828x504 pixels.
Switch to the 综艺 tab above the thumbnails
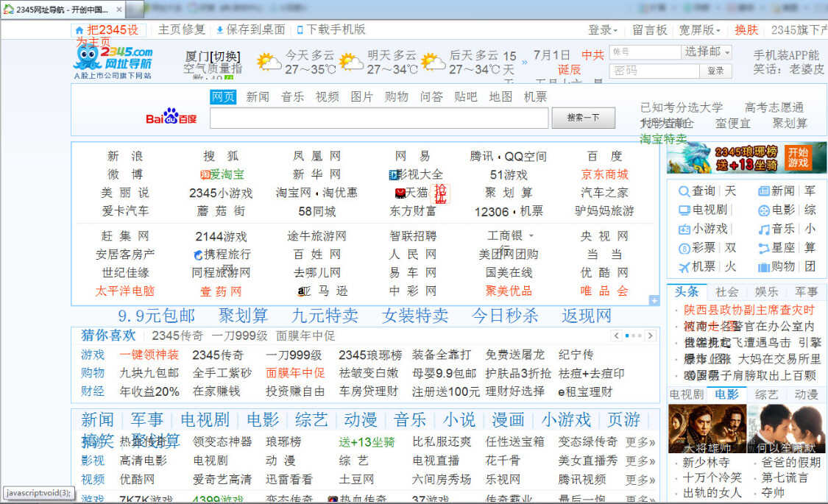(x=766, y=395)
